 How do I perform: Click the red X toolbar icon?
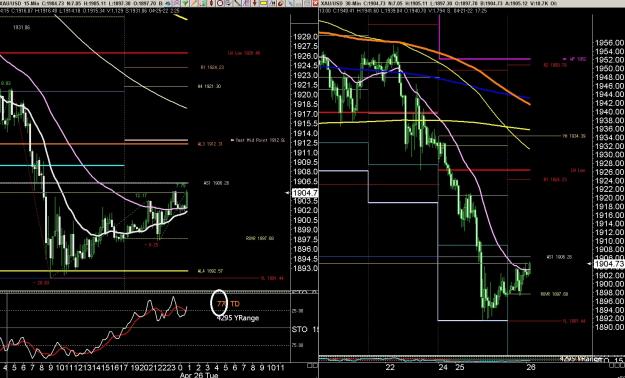315,3
